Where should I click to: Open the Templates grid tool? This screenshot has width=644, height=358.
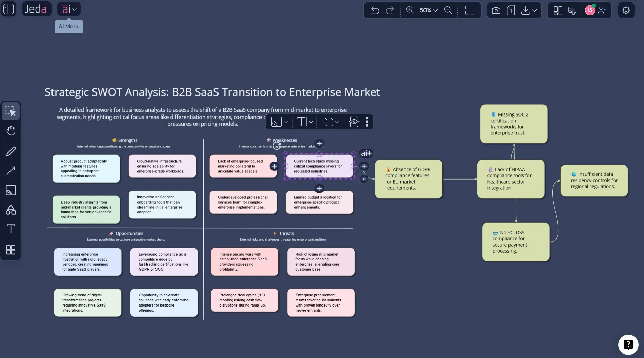(x=11, y=250)
